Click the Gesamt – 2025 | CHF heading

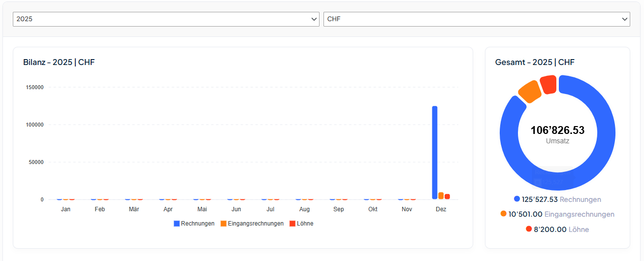pyautogui.click(x=535, y=63)
